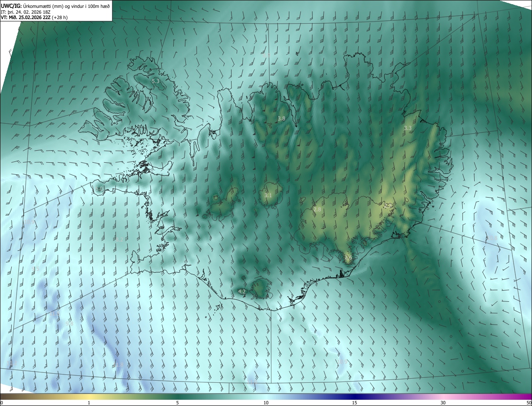Click the colour scale tick label 5
This screenshot has width=532, height=406.
(177, 403)
